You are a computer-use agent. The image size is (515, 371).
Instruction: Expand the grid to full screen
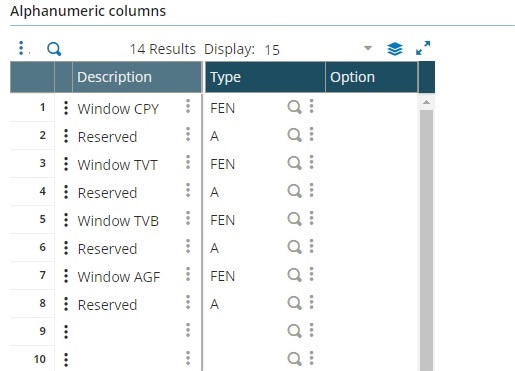[x=423, y=48]
